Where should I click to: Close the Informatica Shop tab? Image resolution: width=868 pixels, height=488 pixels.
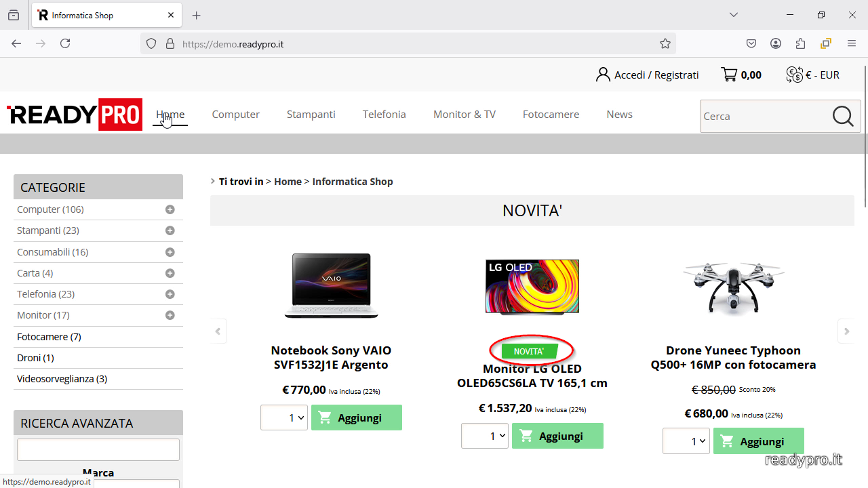[171, 15]
